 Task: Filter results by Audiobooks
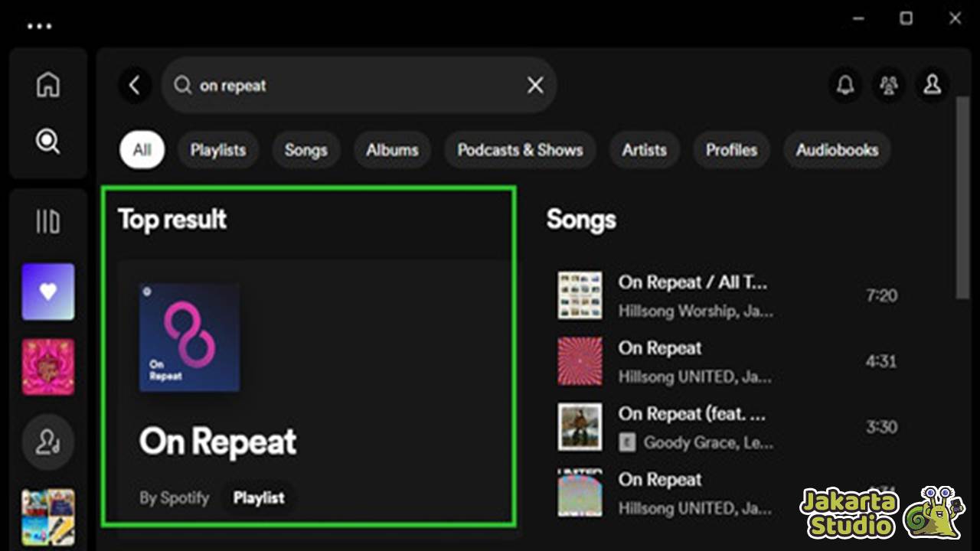(838, 150)
